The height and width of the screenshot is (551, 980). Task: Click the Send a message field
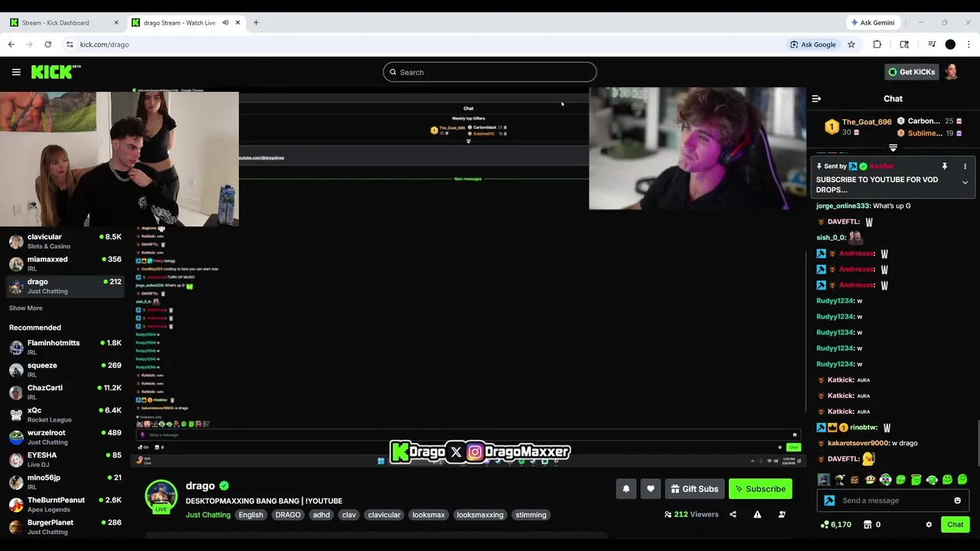coord(893,500)
